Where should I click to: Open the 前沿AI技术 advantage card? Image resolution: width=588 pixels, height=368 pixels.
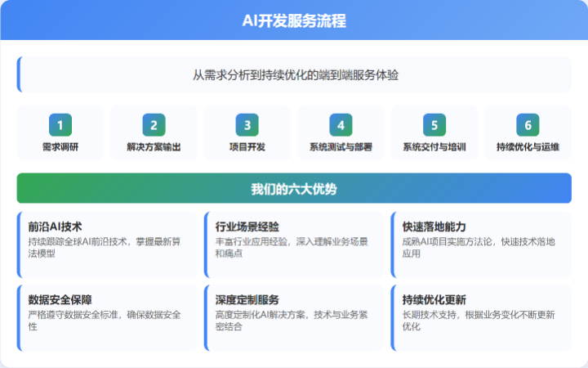[x=107, y=245]
